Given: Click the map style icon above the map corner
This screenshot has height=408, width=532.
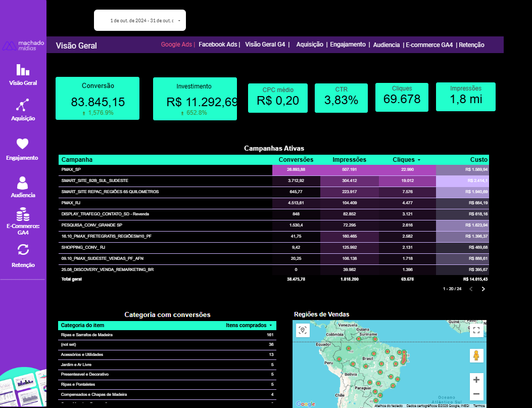Looking at the screenshot, I should (302, 330).
